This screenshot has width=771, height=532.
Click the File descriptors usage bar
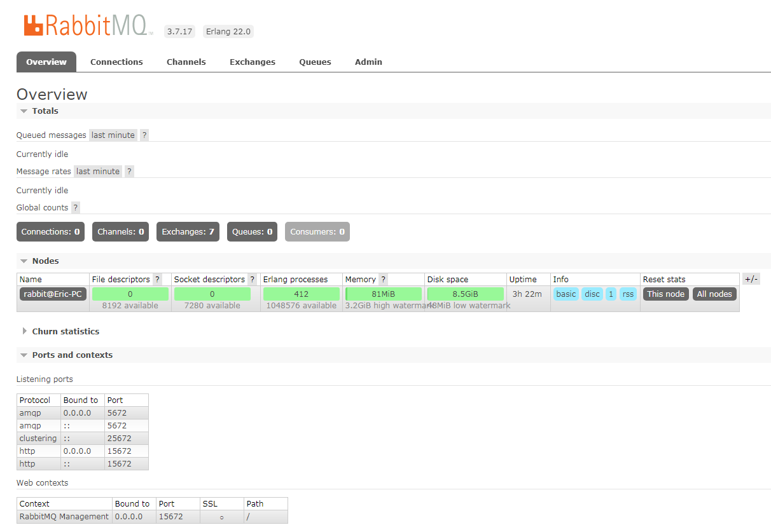coord(130,294)
